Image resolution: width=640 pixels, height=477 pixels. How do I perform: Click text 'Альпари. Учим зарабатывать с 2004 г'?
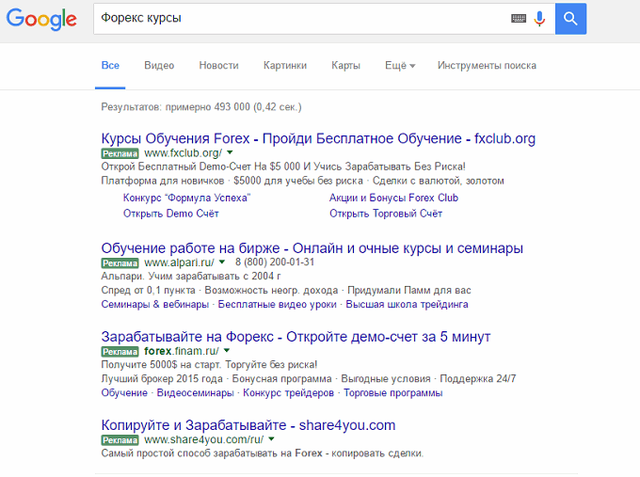click(191, 276)
